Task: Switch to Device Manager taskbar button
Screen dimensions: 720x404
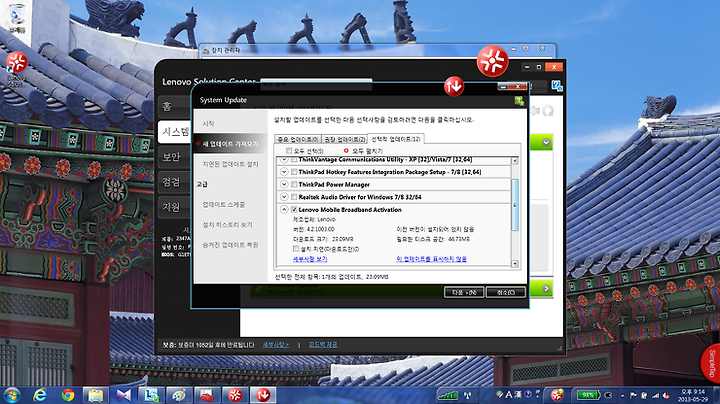Action: (x=151, y=395)
